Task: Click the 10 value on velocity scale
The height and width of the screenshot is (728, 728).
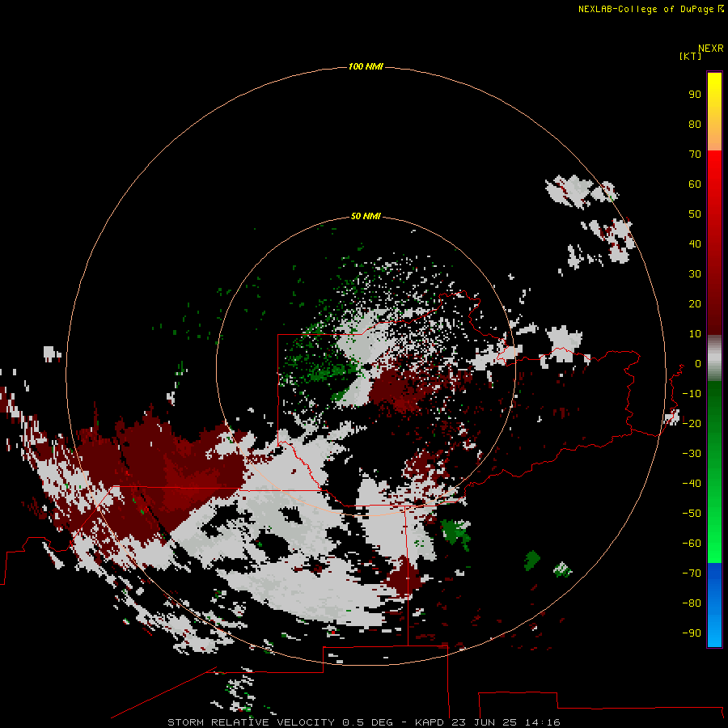Action: coord(695,334)
